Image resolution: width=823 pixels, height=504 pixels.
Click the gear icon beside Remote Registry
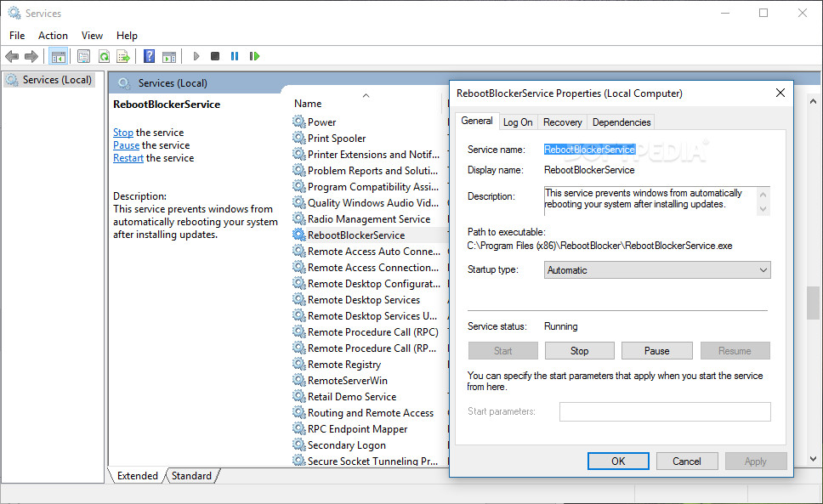pos(299,364)
